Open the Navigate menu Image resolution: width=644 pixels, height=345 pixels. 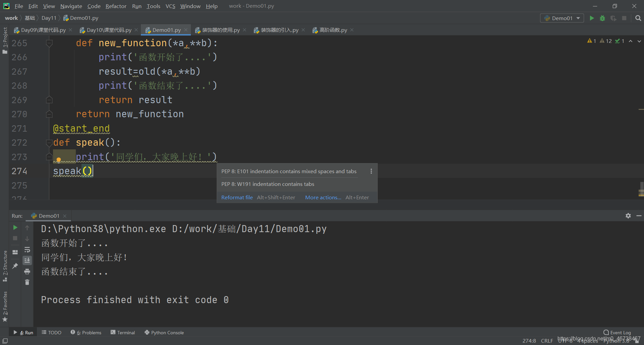click(x=71, y=6)
